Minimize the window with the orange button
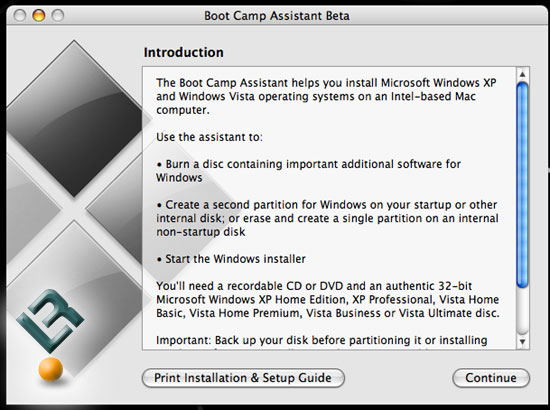Viewport: 550px width, 410px height. (39, 15)
